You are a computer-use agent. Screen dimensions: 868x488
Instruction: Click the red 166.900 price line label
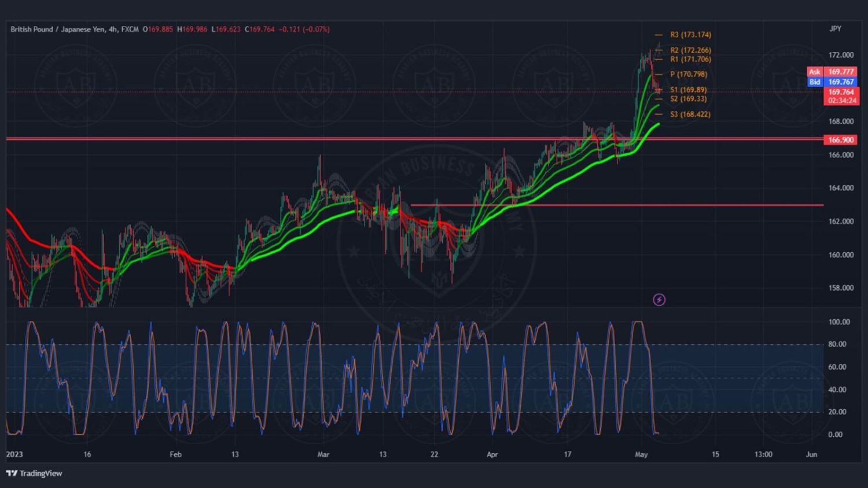[x=841, y=140]
